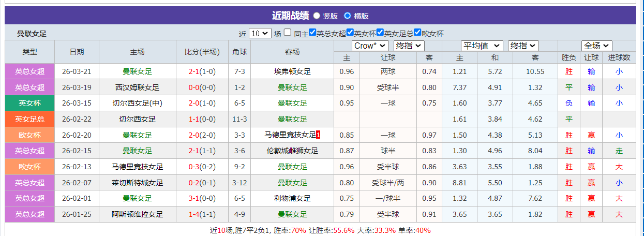Click the 曼联女足 section heading

point(32,34)
